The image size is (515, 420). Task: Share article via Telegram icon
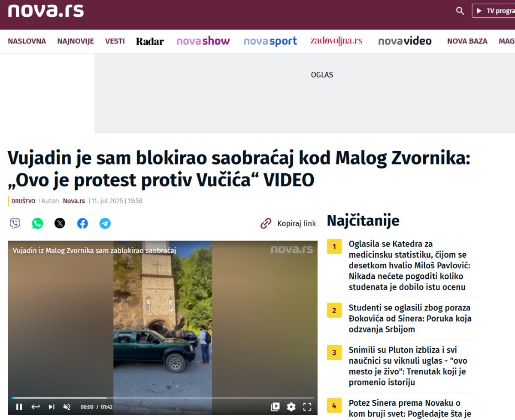(105, 223)
